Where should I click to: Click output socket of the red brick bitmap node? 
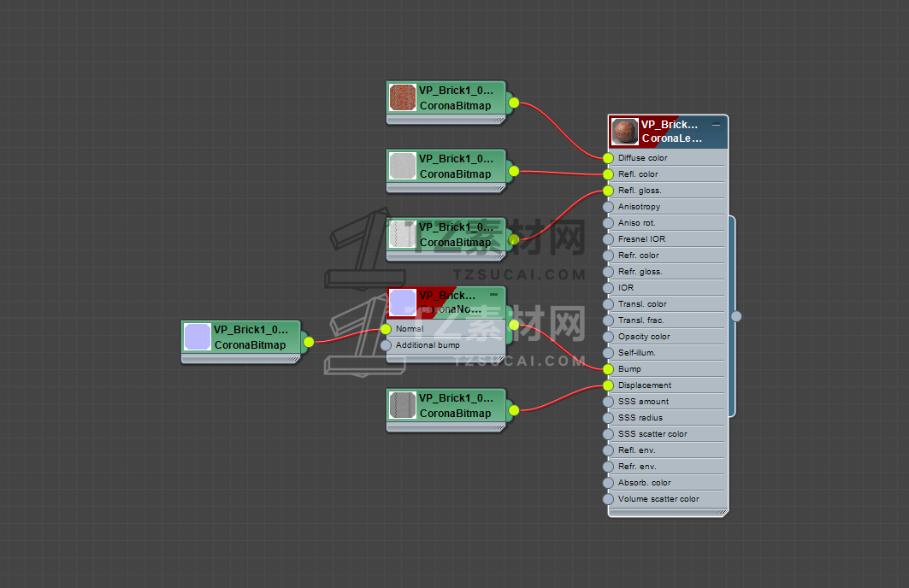(514, 103)
